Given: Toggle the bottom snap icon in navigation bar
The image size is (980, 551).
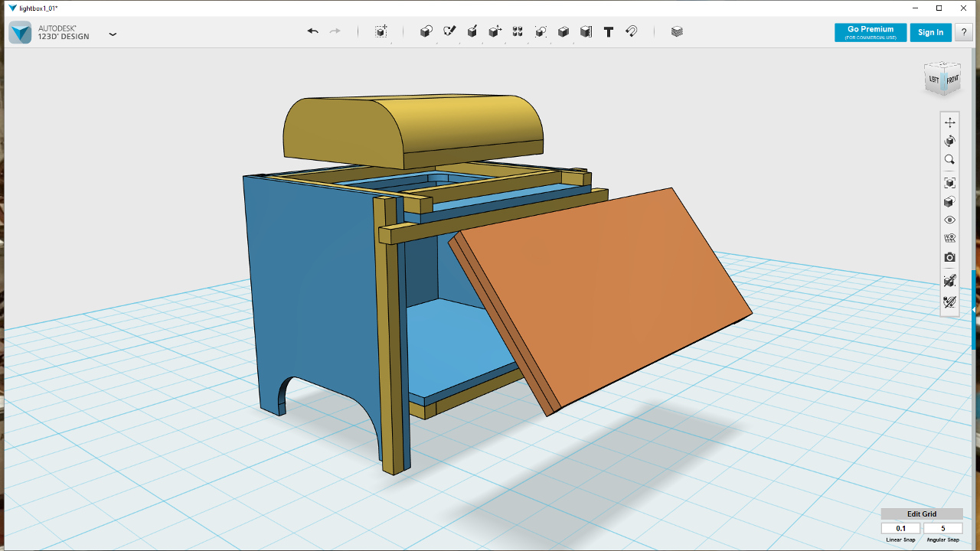Looking at the screenshot, I should pos(950,303).
